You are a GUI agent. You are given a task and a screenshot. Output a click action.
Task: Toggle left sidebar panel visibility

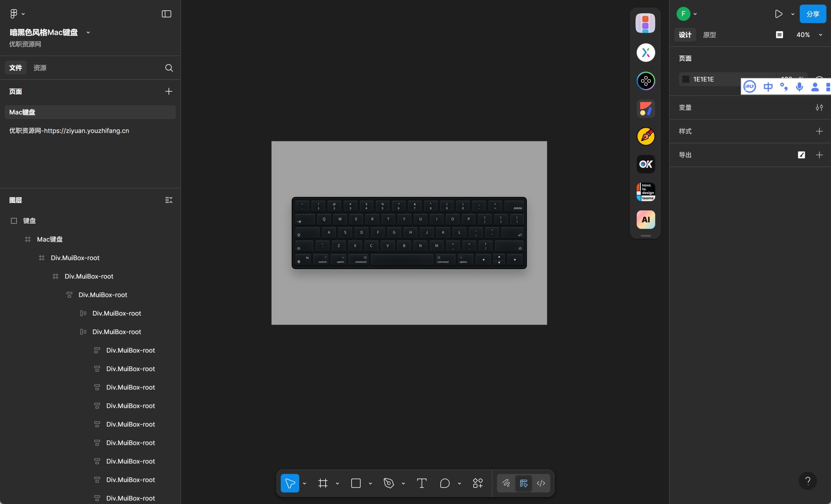(166, 14)
